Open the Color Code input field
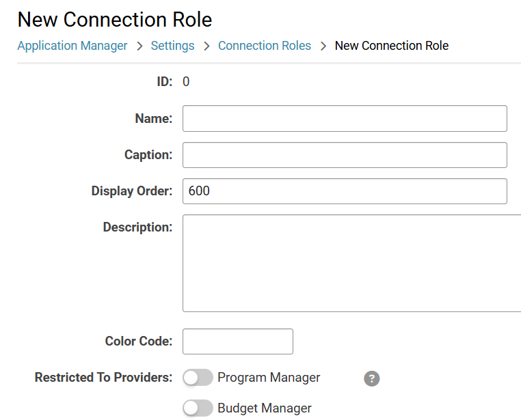The height and width of the screenshot is (420, 521). pyautogui.click(x=237, y=341)
